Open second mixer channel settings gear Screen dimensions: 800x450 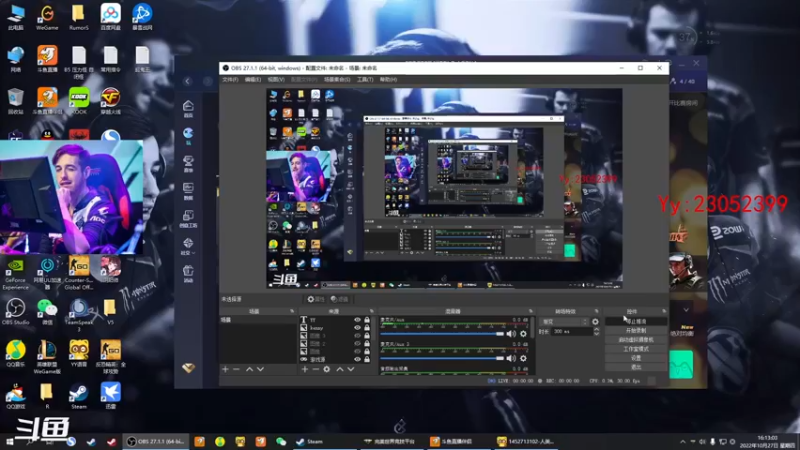[x=523, y=358]
